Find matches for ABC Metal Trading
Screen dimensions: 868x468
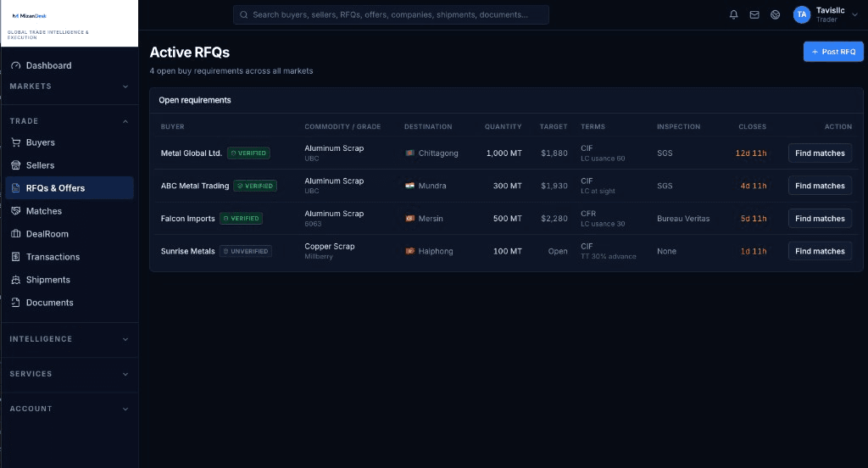click(820, 186)
